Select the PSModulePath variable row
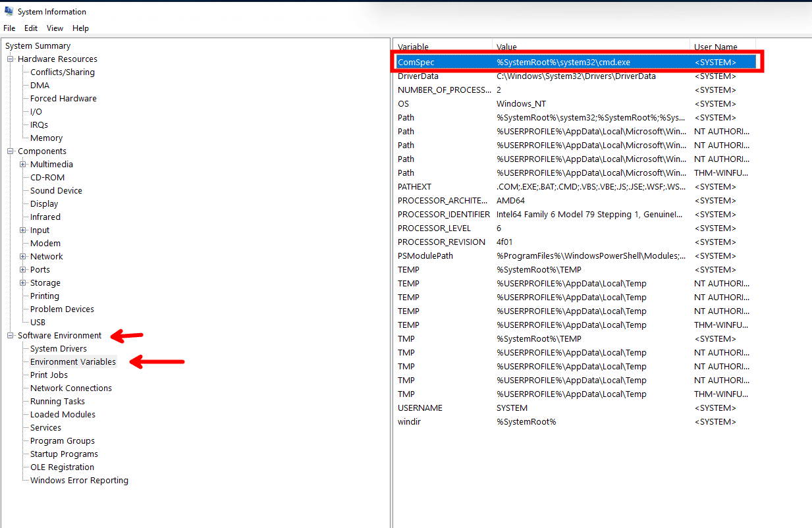The image size is (812, 528). [x=425, y=256]
